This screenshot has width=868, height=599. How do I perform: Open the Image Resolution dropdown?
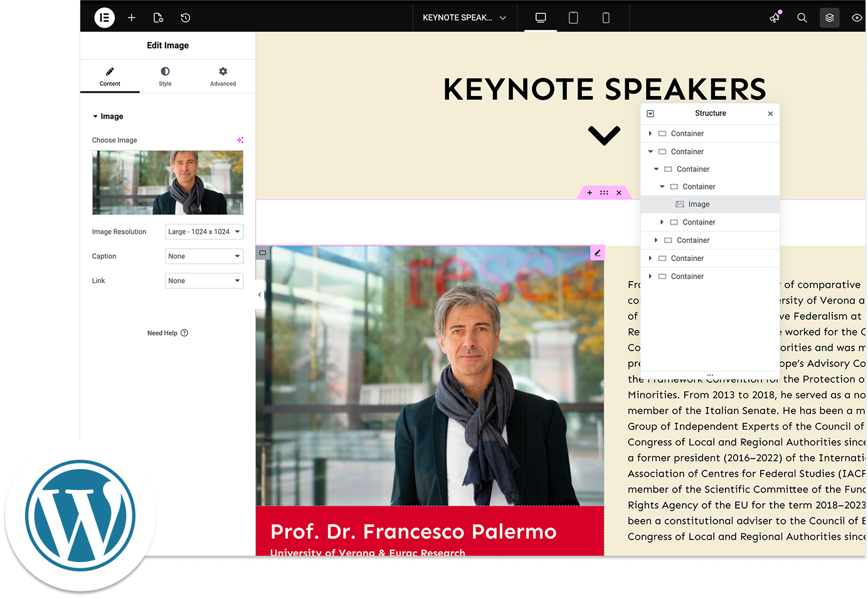(204, 231)
